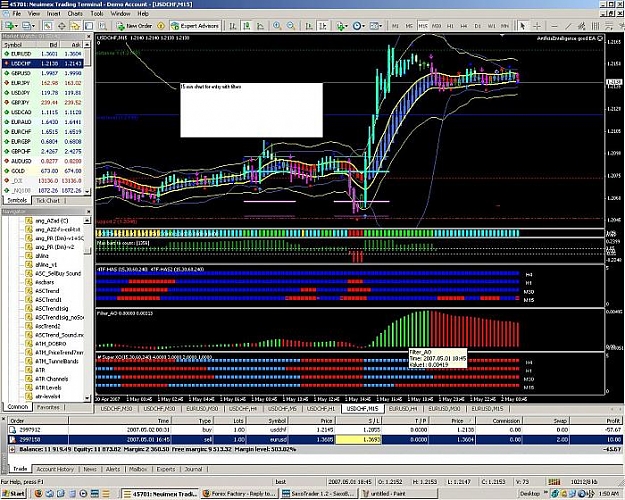The height and width of the screenshot is (500, 625).
Task: Select the H1 timeframe button
Action: click(x=450, y=26)
